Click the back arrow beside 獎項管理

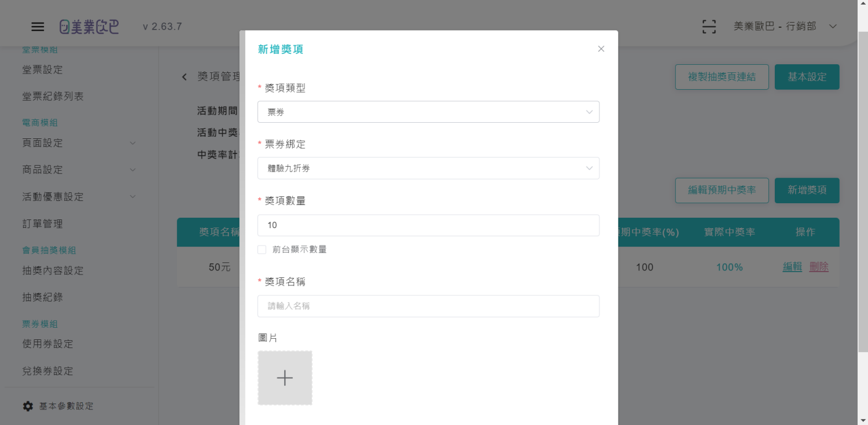click(x=185, y=77)
